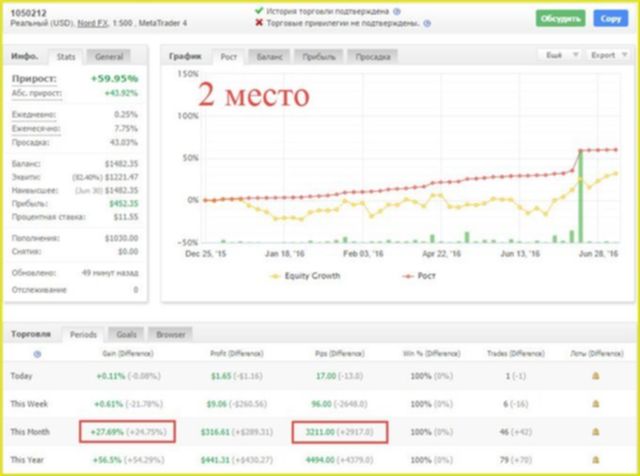Image resolution: width=640 pixels, height=476 pixels.
Task: Click the Ежемесячно label
Action: 36,129
